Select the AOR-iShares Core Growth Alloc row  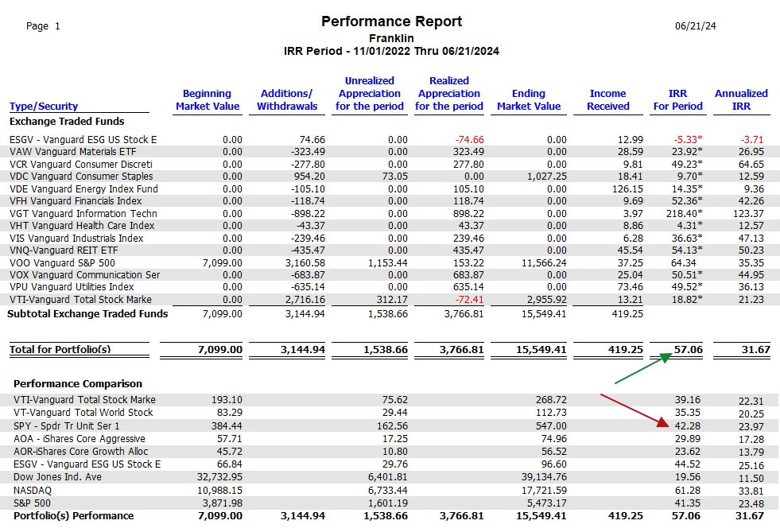tap(390, 452)
